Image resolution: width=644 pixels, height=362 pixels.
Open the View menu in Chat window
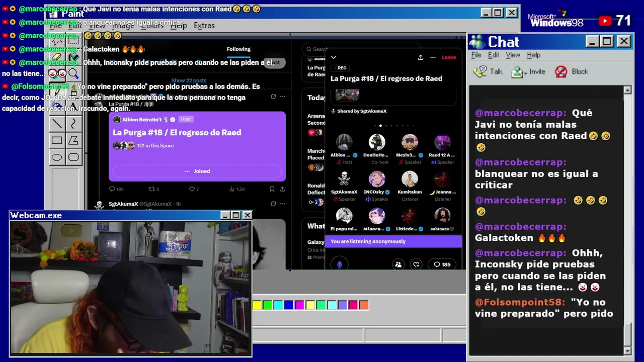point(513,55)
